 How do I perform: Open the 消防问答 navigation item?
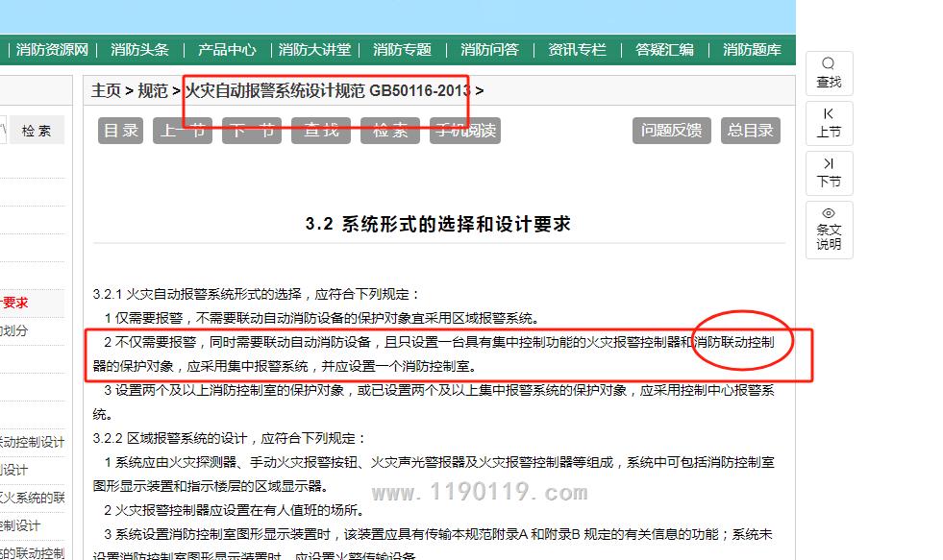489,50
